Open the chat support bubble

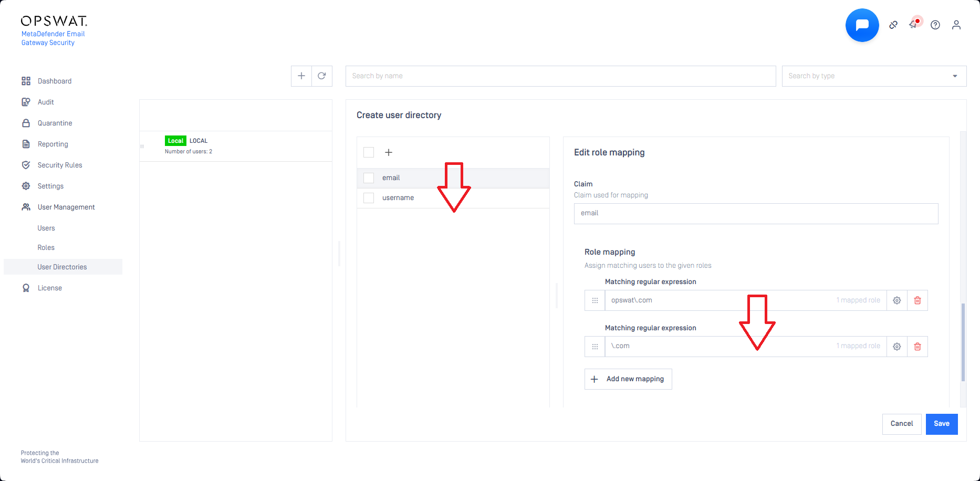862,25
